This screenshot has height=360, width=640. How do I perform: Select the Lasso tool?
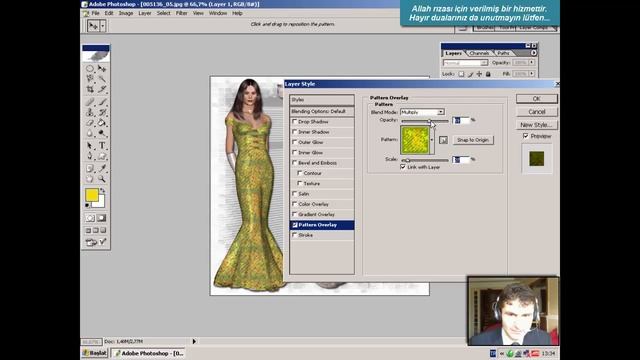pyautogui.click(x=90, y=78)
